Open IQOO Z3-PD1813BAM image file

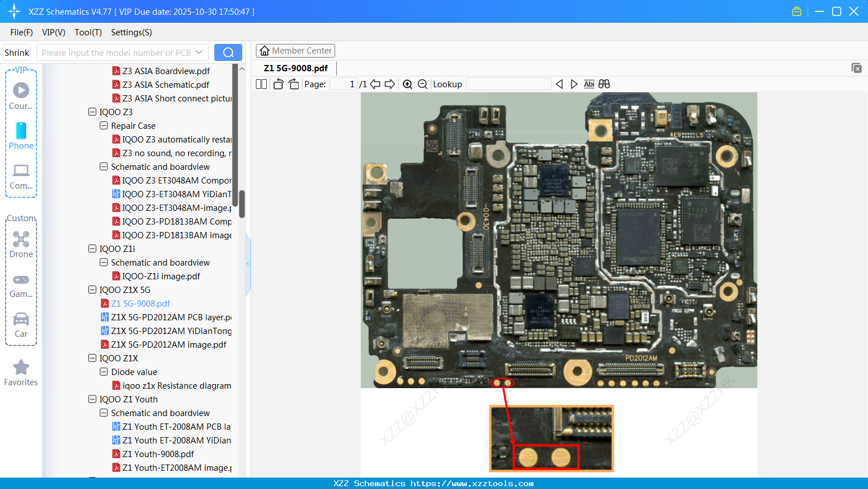[x=172, y=235]
